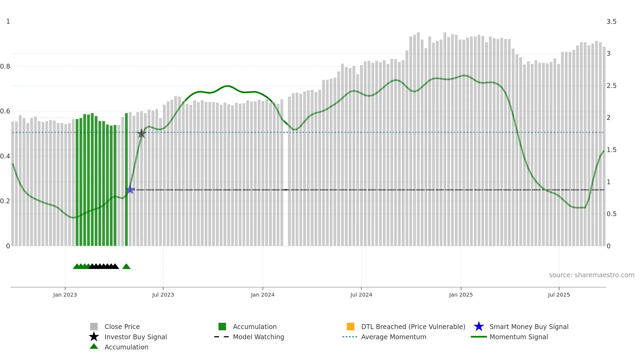The width and height of the screenshot is (644, 362).
Task: Click the green Momentum Signal legend line
Action: (x=479, y=337)
